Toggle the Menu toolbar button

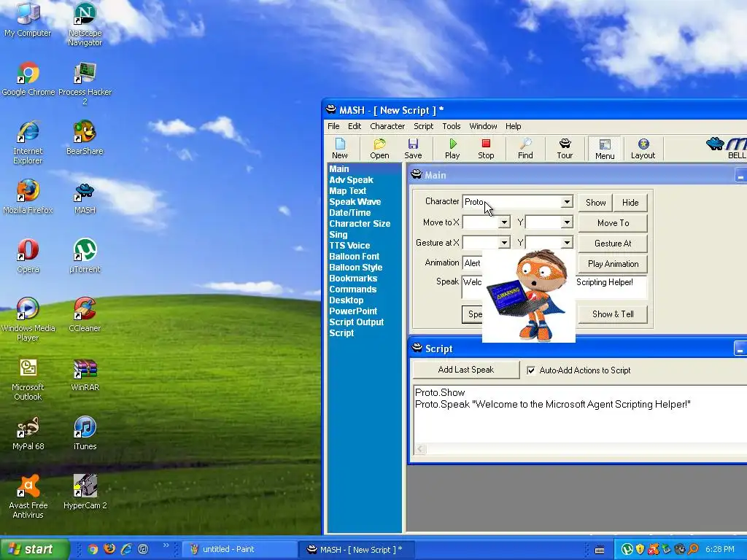point(605,149)
